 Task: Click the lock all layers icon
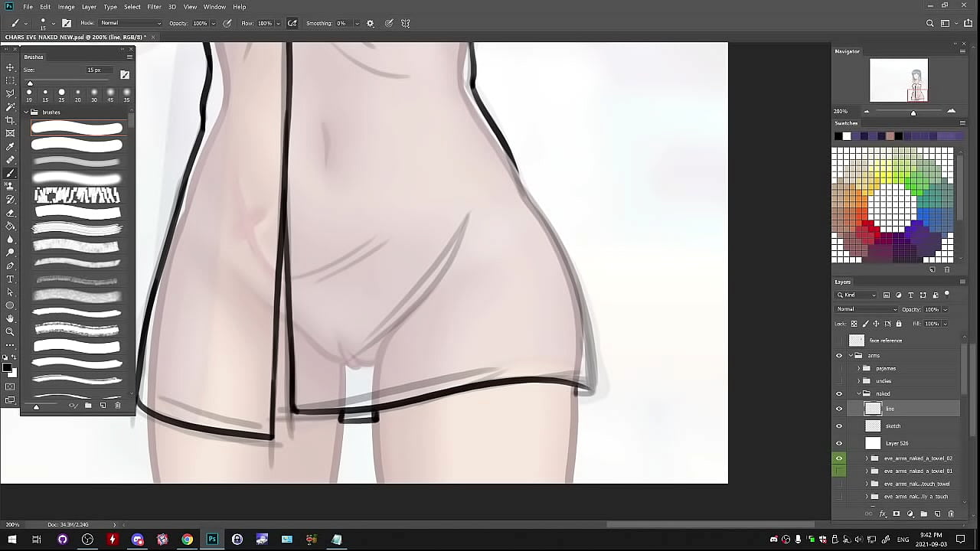pyautogui.click(x=899, y=324)
